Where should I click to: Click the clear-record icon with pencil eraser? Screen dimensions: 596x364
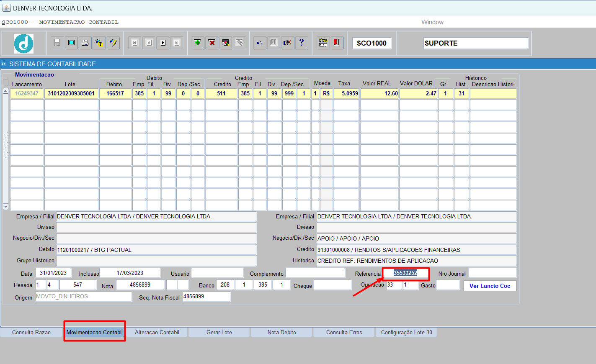226,43
